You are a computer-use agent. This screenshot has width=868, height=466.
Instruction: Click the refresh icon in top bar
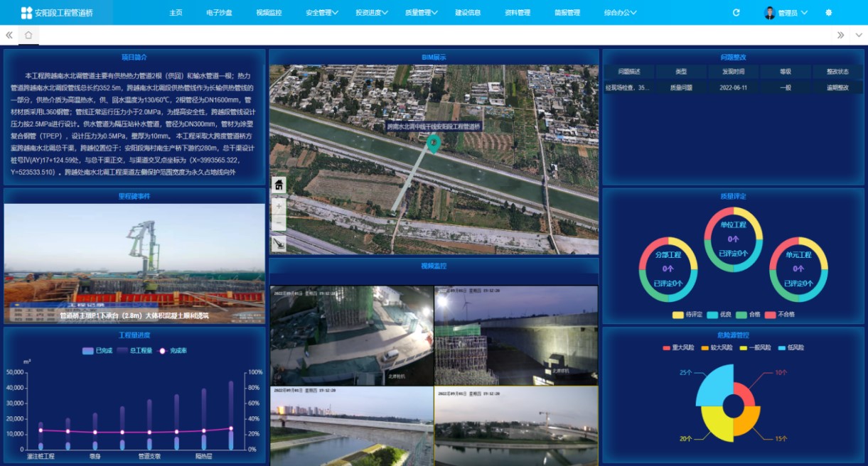tap(736, 13)
